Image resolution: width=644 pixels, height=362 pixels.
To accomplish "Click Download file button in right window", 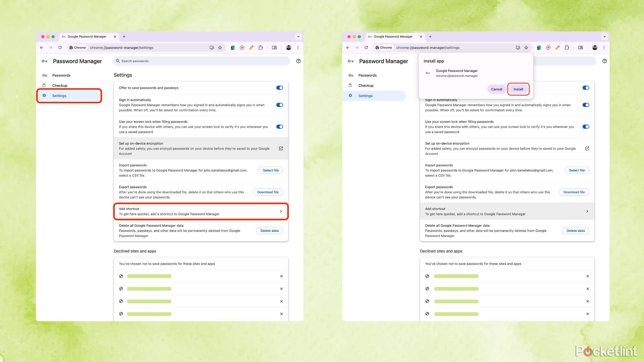I will point(574,192).
